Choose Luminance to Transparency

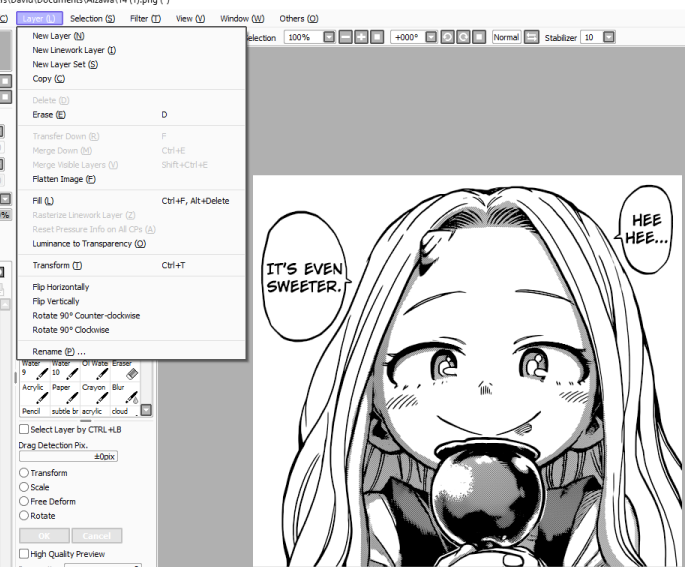[131, 243]
